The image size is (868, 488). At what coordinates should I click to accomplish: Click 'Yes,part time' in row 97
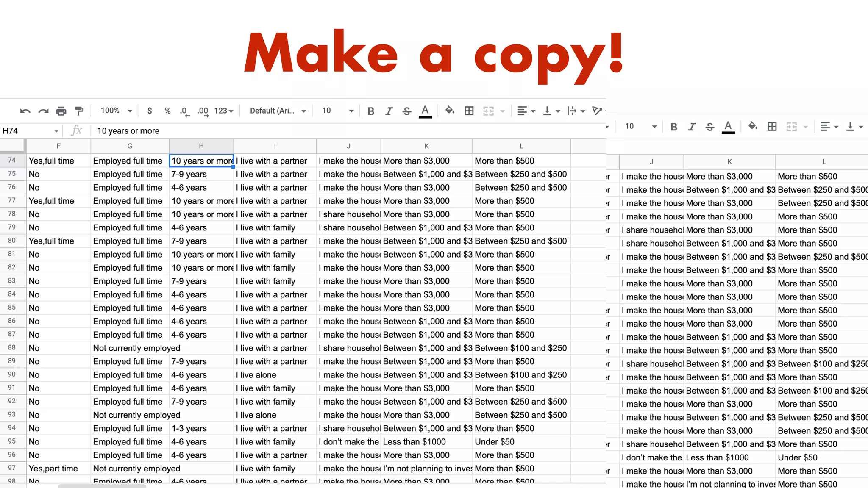pos(53,469)
